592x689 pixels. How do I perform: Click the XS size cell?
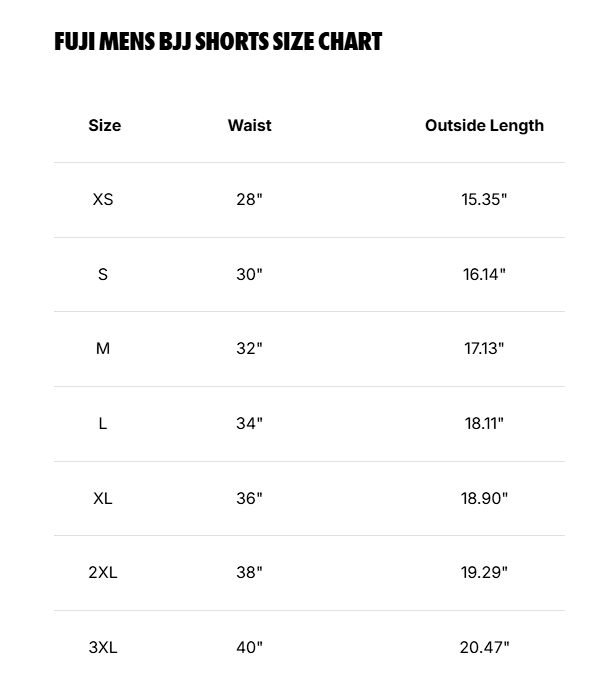tap(103, 199)
